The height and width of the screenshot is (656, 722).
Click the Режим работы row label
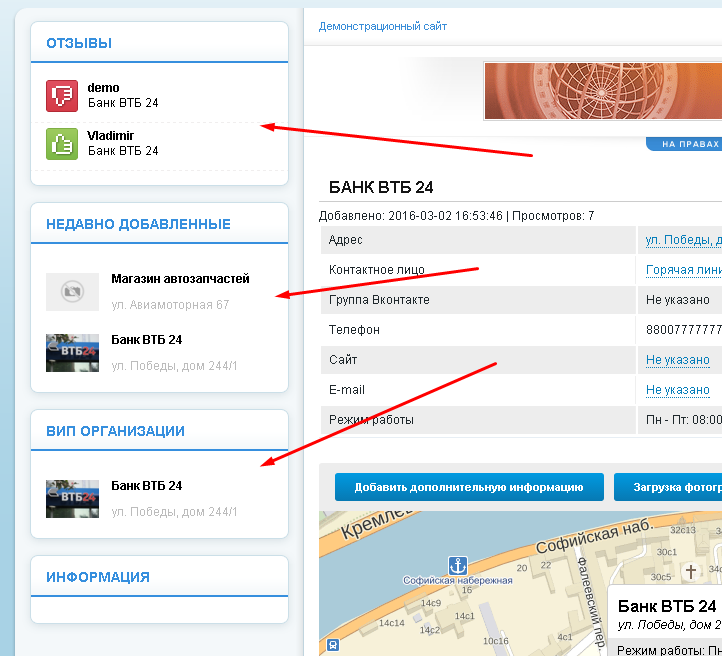pyautogui.click(x=371, y=419)
